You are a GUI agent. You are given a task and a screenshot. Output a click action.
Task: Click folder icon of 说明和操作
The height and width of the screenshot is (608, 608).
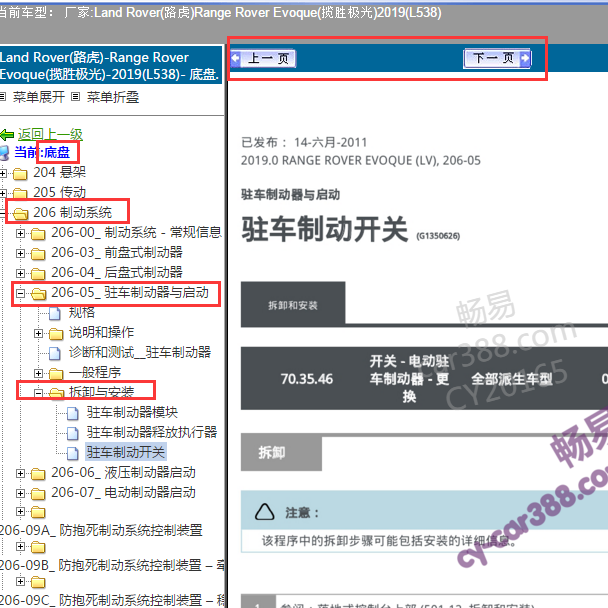[56, 333]
